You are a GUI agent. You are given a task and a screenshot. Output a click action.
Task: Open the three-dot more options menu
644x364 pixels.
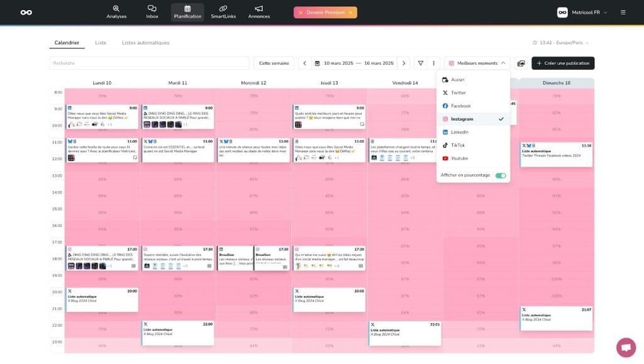433,63
